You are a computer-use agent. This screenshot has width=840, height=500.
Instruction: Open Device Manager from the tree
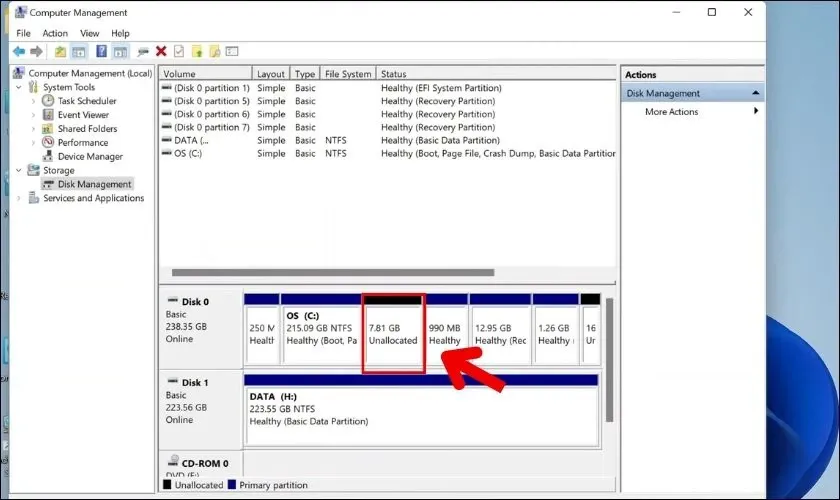[x=90, y=156]
